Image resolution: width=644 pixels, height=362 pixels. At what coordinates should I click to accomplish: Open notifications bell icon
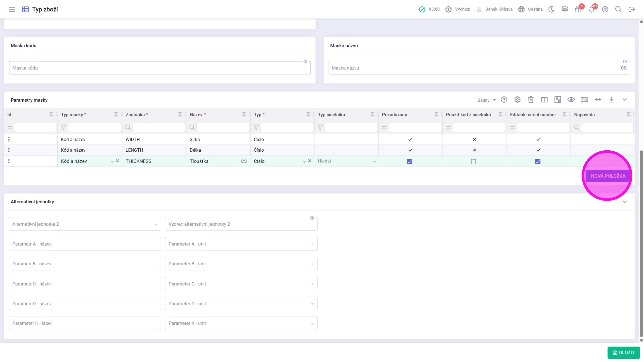(591, 9)
